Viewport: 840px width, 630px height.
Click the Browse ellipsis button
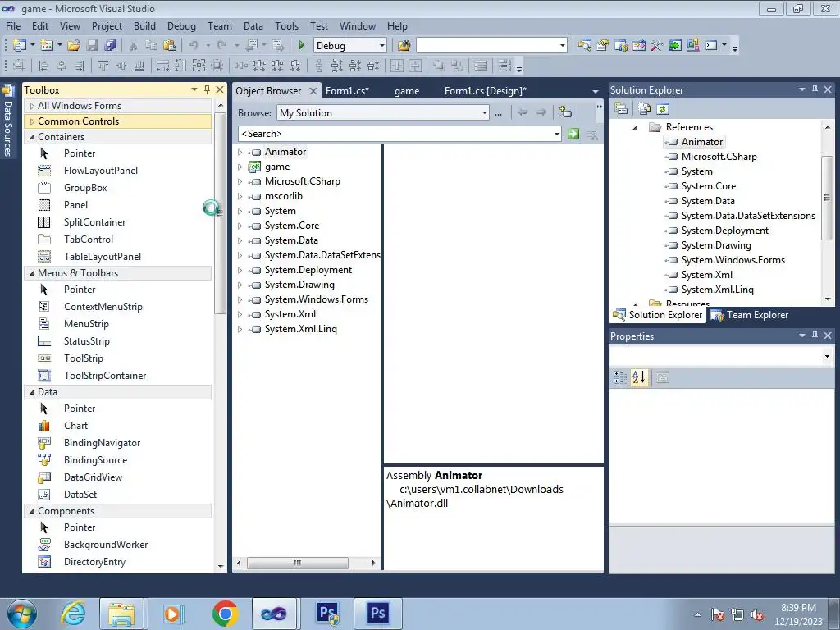point(498,113)
